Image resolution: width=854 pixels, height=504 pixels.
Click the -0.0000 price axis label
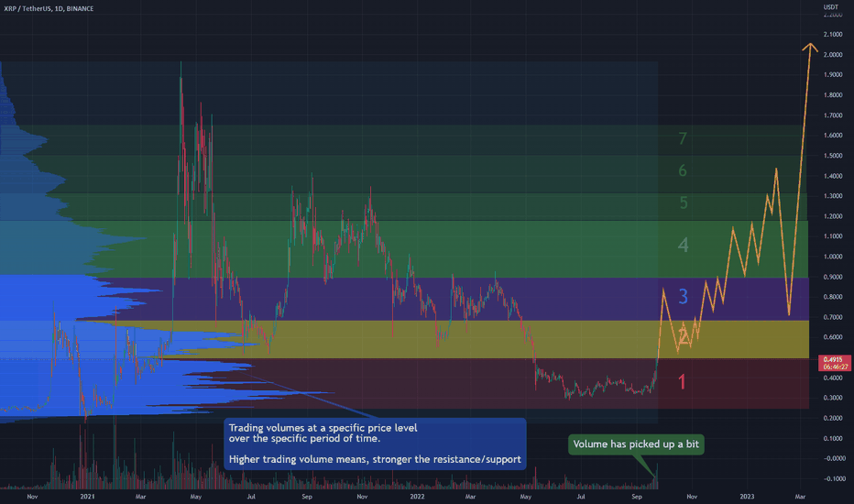(x=834, y=458)
